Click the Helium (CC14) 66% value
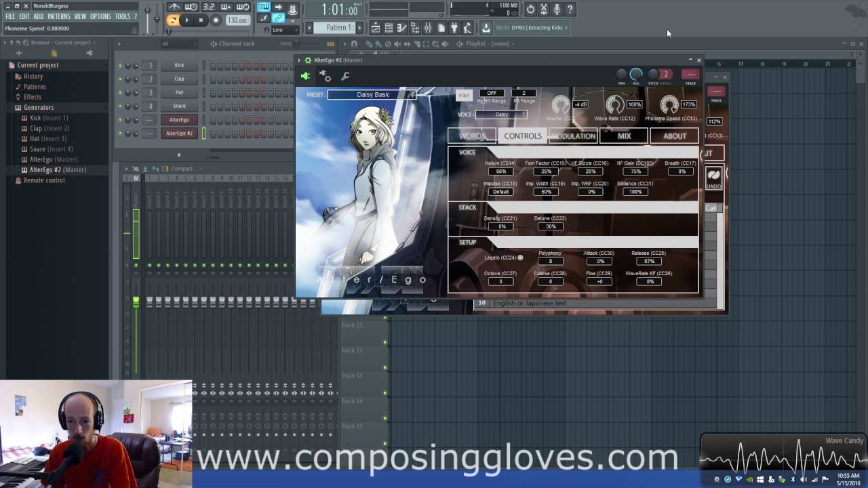This screenshot has width=868, height=488. (x=500, y=171)
